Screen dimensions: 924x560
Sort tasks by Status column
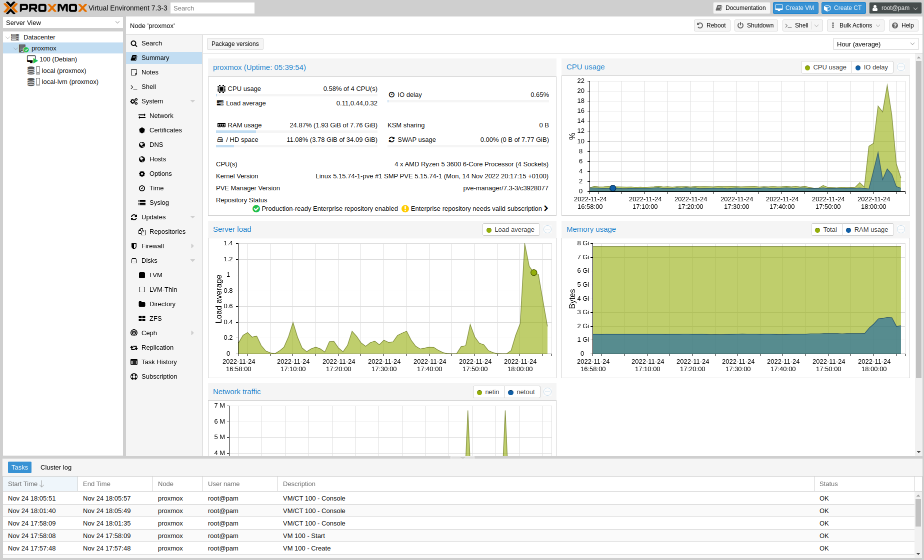tap(864, 484)
